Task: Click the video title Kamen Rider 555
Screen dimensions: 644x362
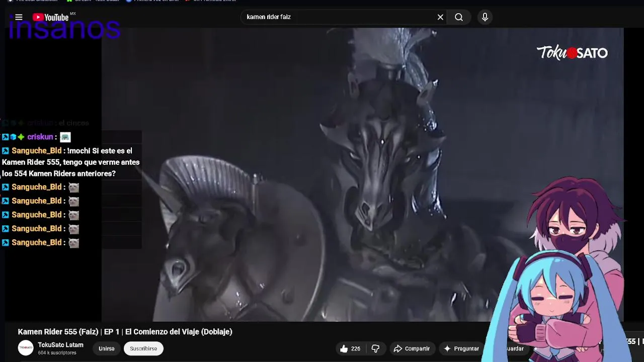Action: (125, 332)
